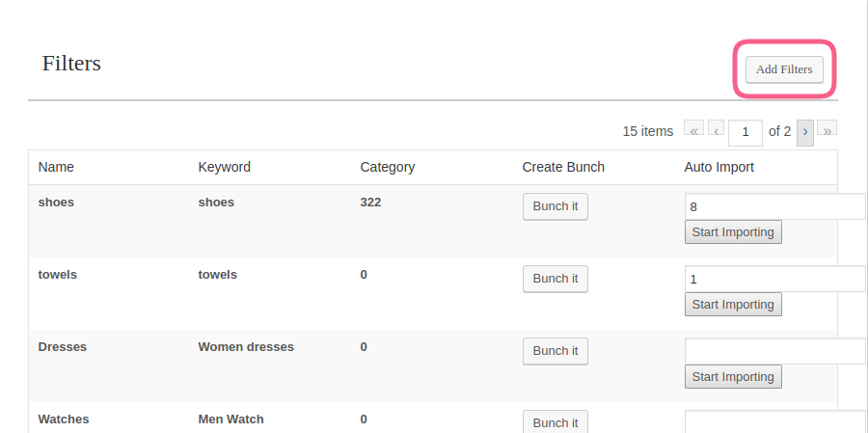Start importing for the Dresses filter
The image size is (868, 433).
coord(733,377)
